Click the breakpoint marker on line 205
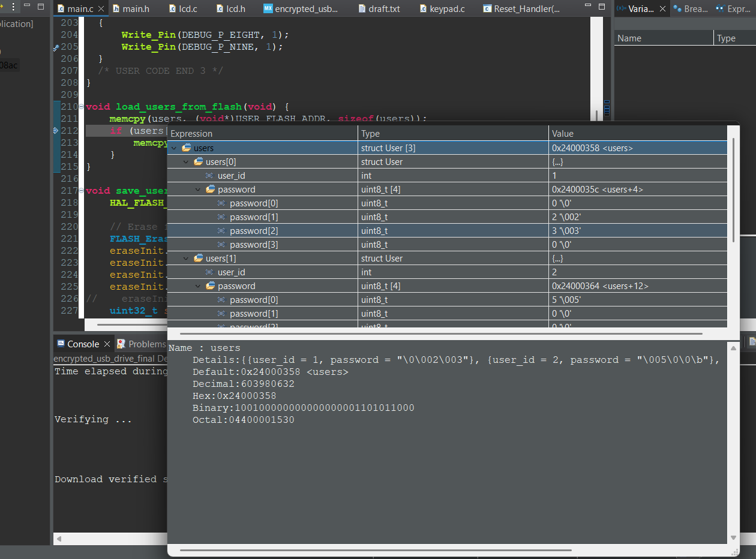756x559 pixels. click(x=56, y=47)
